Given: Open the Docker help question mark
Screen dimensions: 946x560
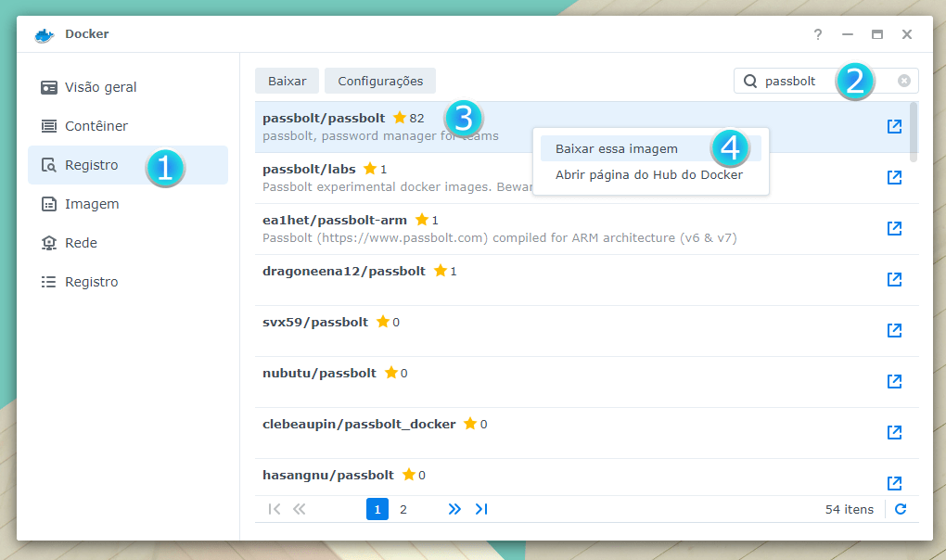Looking at the screenshot, I should pyautogui.click(x=817, y=34).
